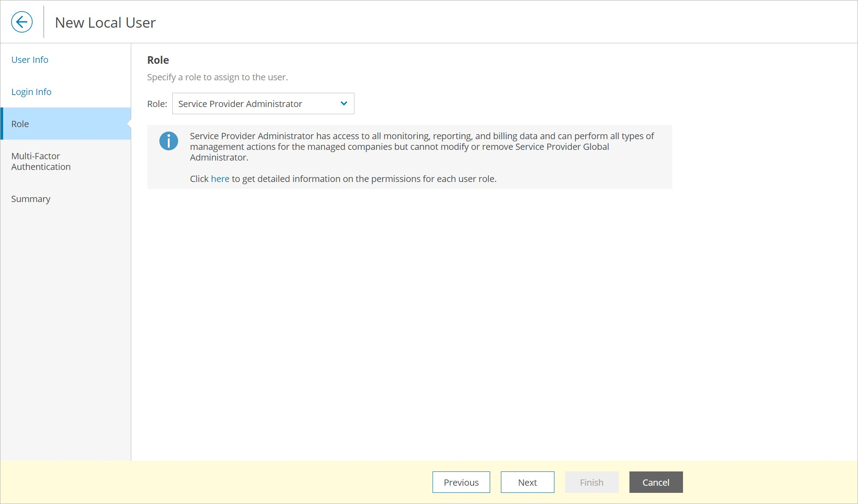Click the disabled Finish button
This screenshot has height=504, width=858.
point(591,482)
